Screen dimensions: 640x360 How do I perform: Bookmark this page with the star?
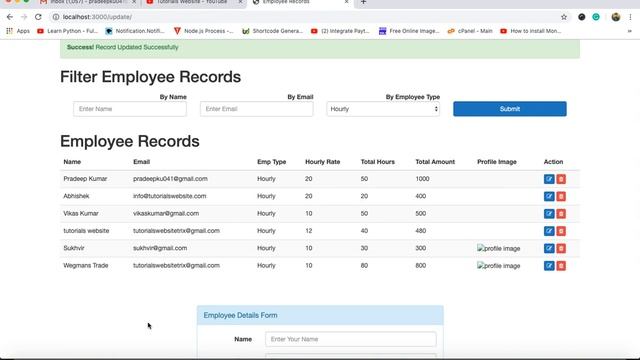tap(564, 17)
